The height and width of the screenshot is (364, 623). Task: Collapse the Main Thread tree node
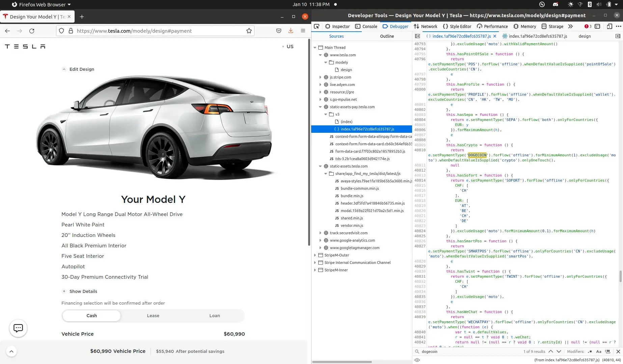click(x=315, y=48)
